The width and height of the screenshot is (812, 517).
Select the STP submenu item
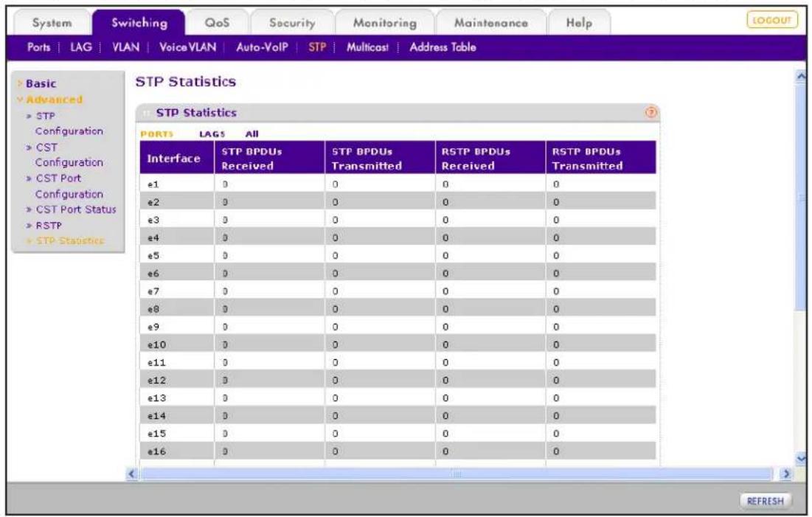(x=317, y=47)
